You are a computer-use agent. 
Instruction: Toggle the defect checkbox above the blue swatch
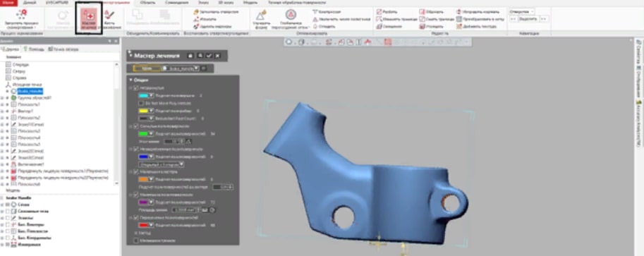[x=136, y=150]
